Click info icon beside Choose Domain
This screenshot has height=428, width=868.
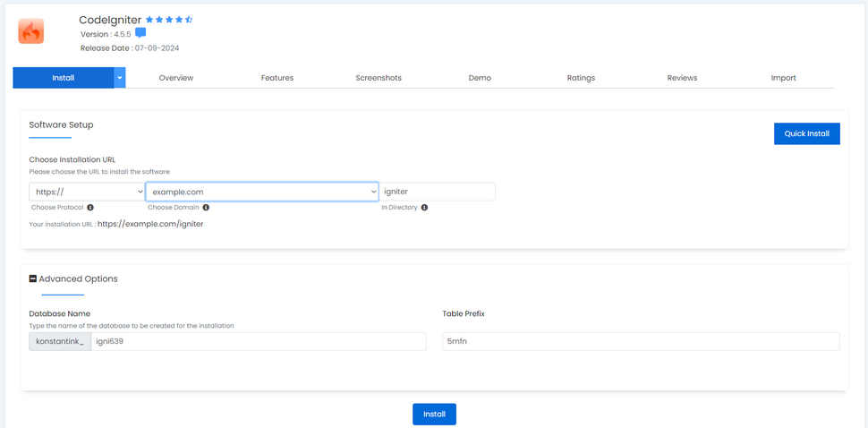pyautogui.click(x=206, y=208)
